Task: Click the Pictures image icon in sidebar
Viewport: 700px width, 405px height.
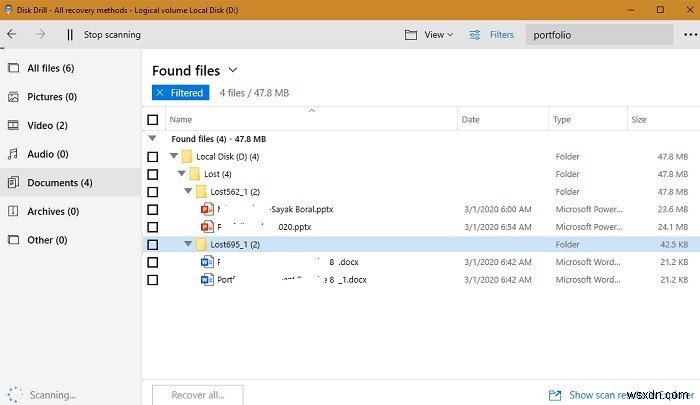Action: [13, 97]
